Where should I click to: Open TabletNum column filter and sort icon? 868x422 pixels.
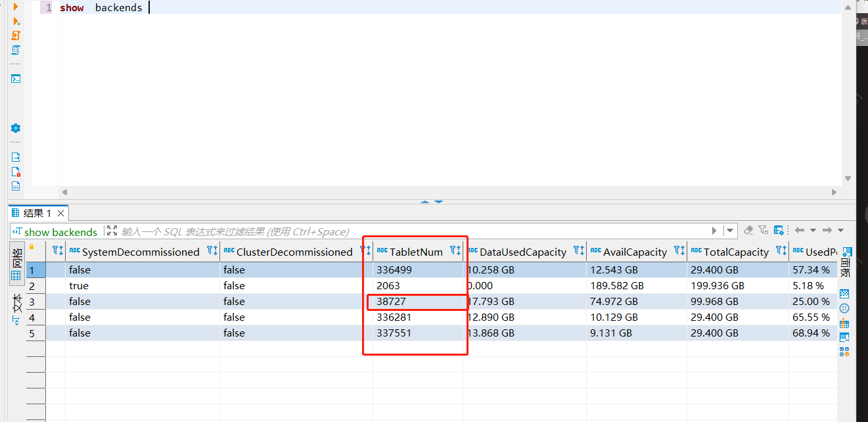[455, 250]
